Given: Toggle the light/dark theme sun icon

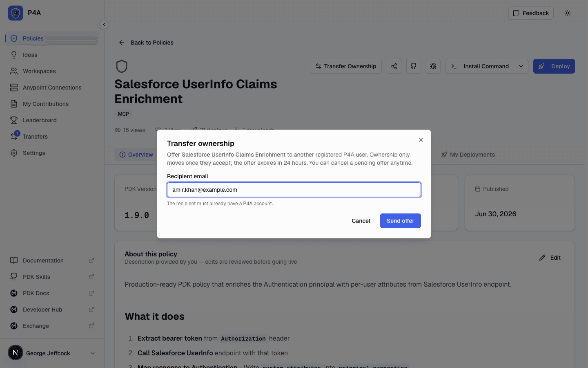Looking at the screenshot, I should (x=568, y=13).
